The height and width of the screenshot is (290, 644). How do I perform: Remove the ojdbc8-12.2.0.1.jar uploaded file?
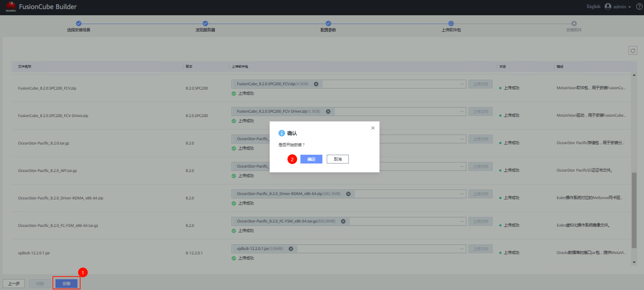[291, 249]
